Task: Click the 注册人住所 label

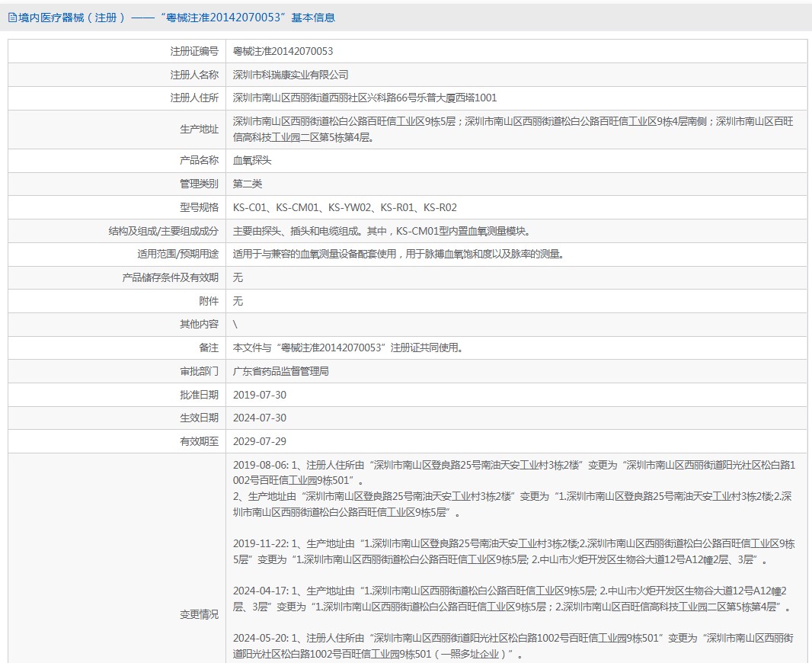Action: [x=194, y=98]
